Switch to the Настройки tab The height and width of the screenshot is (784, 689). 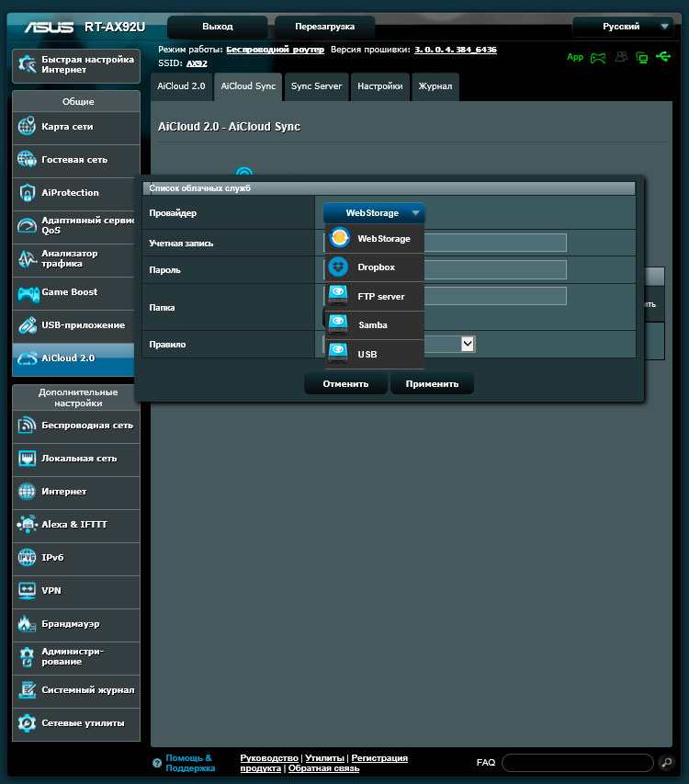(380, 86)
